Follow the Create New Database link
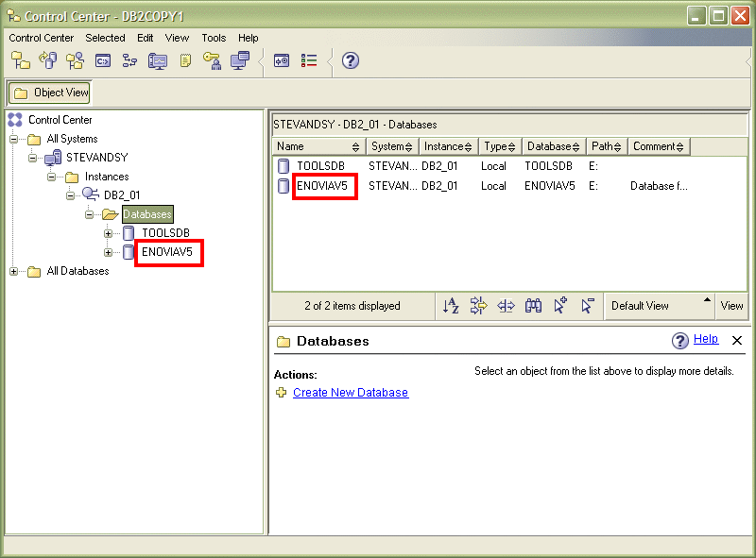 point(351,393)
